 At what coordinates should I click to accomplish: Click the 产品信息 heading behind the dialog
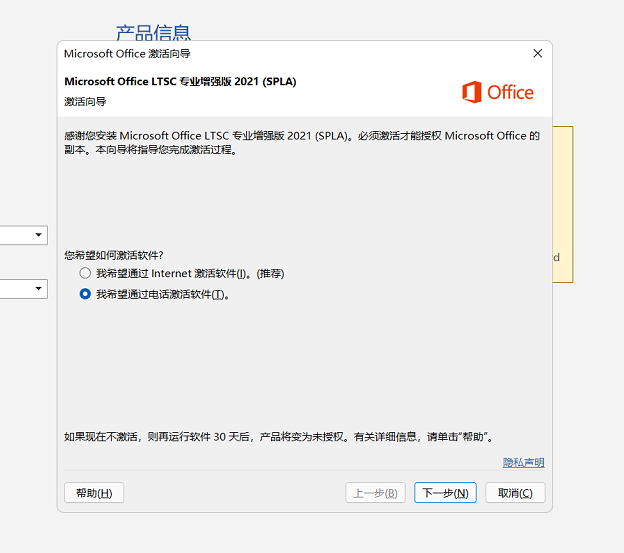(x=153, y=33)
